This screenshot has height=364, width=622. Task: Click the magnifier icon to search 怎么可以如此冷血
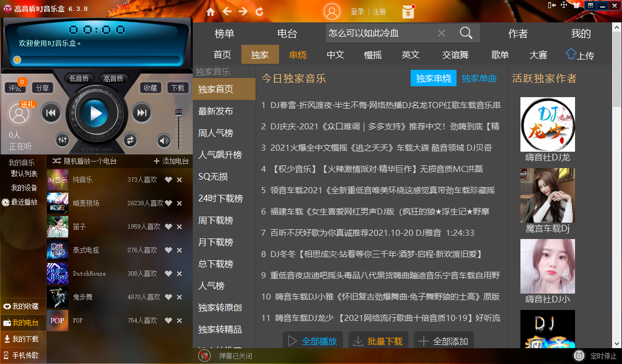pos(466,33)
